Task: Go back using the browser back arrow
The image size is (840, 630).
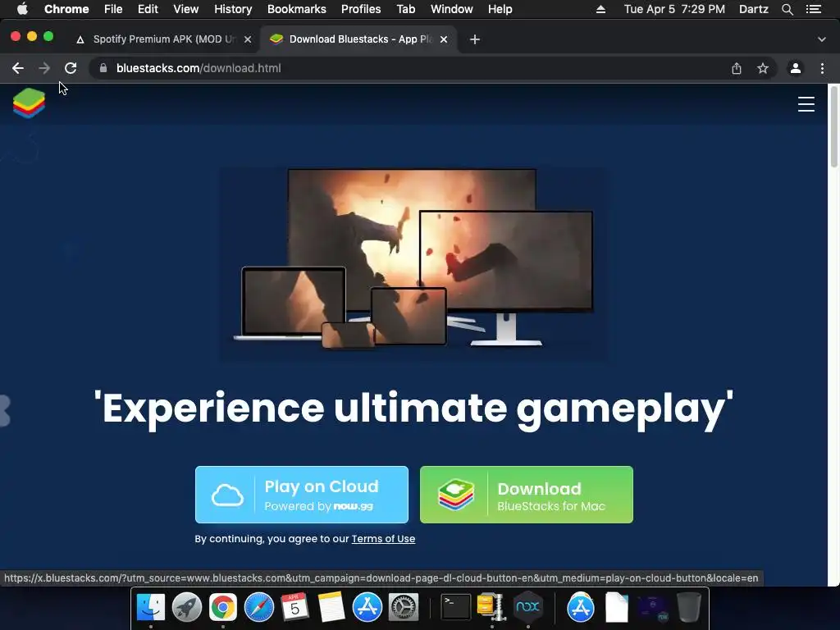Action: (18, 68)
